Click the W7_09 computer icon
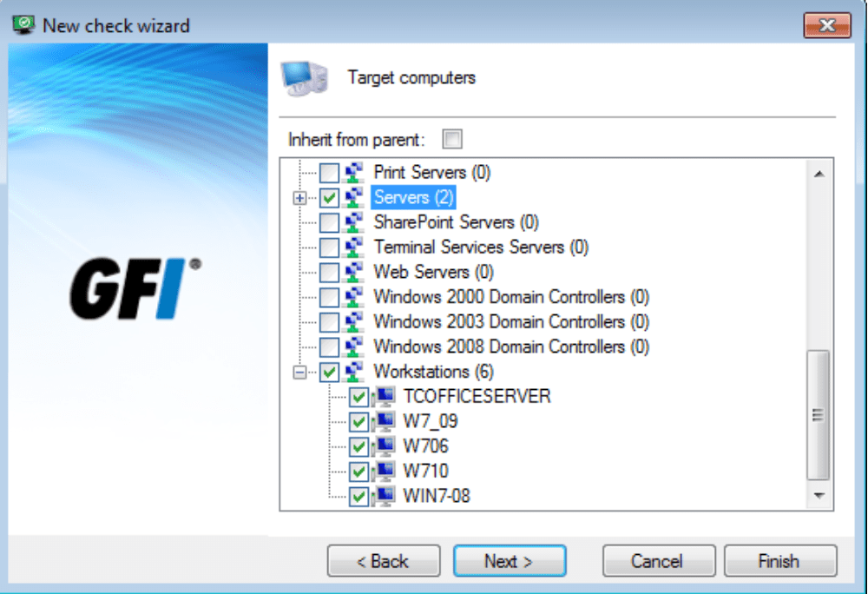 point(384,422)
